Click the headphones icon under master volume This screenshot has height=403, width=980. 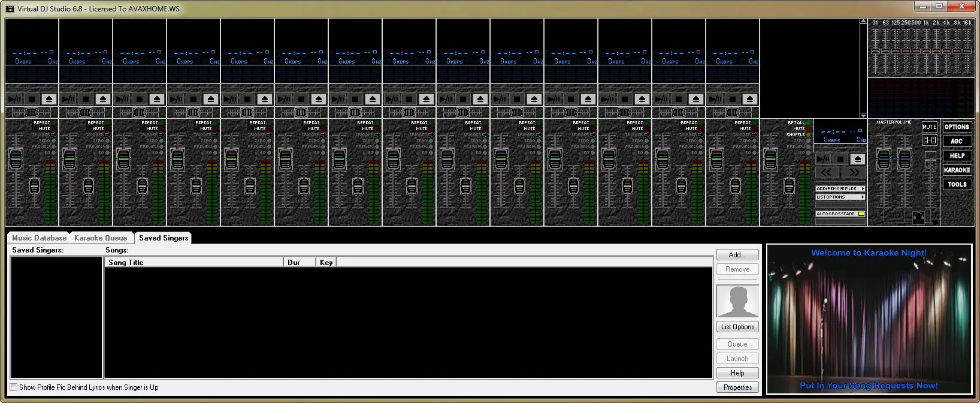[918, 218]
